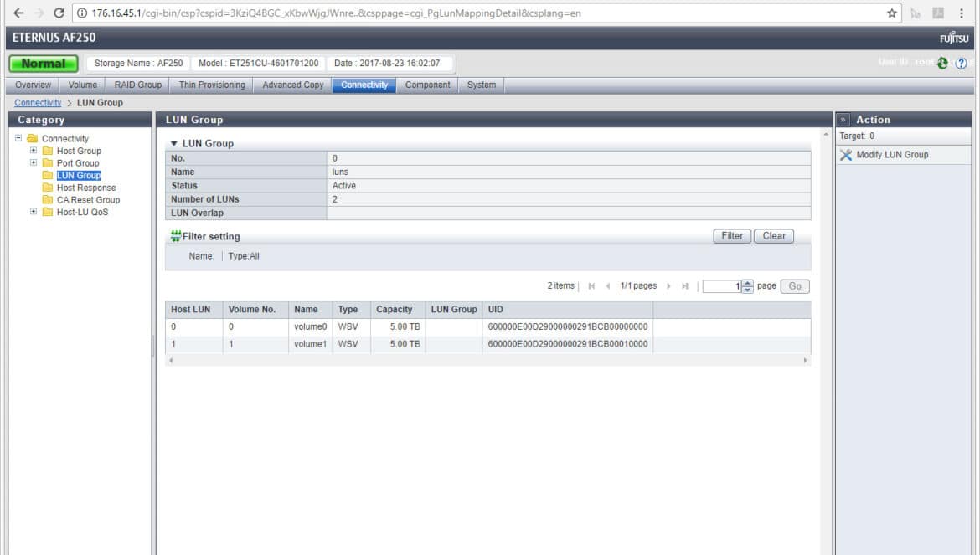Select the Connectivity tab
The image size is (980, 555).
click(364, 85)
